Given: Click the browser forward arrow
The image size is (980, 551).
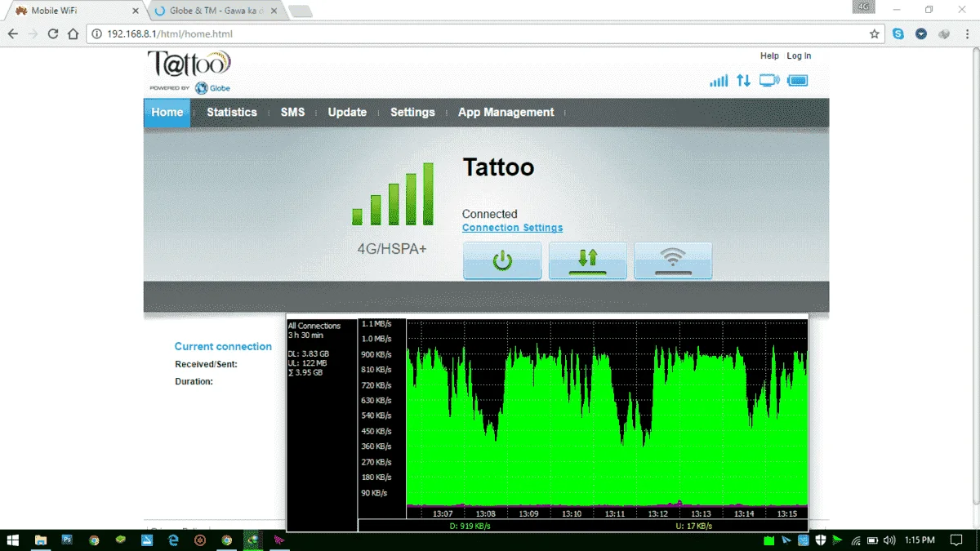Looking at the screenshot, I should coord(33,34).
